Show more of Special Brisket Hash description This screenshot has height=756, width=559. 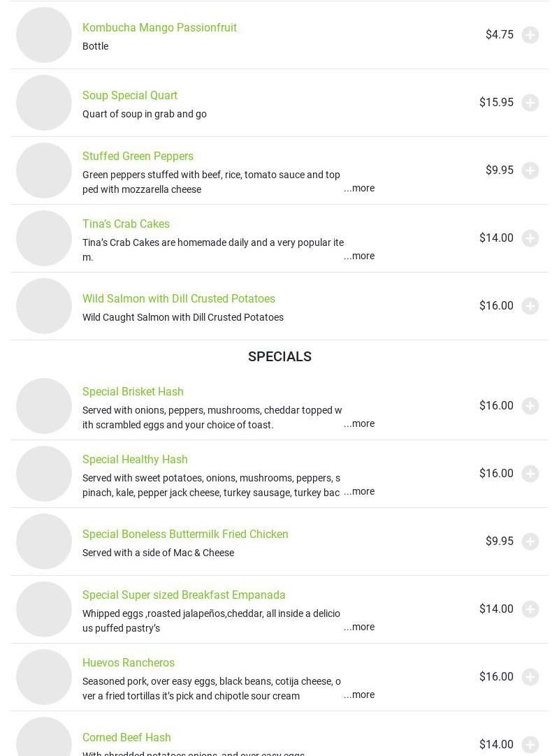[x=359, y=423]
